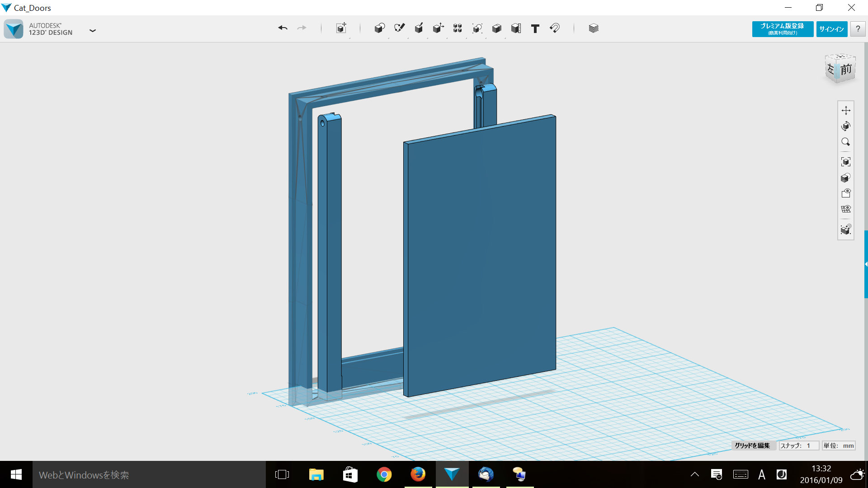Open the Pattern tool menu
Viewport: 868px width, 488px height.
458,28
